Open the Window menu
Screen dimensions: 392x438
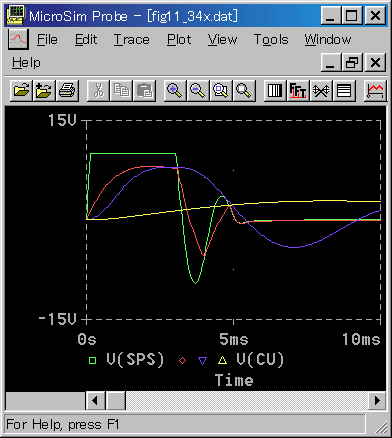point(328,40)
